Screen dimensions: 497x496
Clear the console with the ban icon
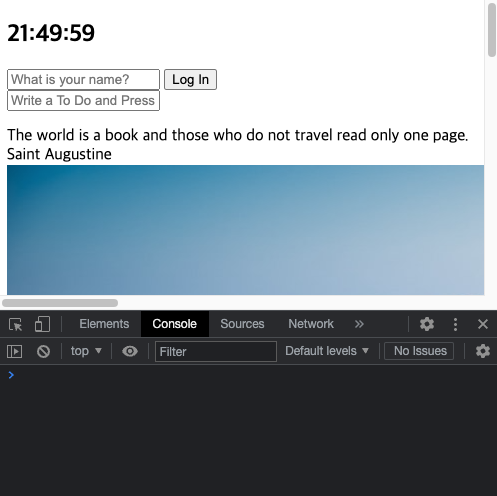pyautogui.click(x=43, y=351)
